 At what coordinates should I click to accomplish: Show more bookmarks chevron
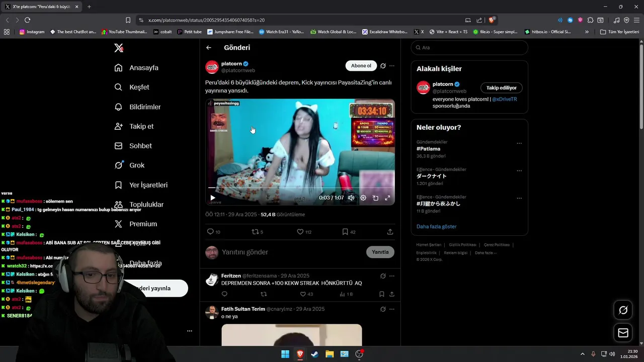[587, 32]
